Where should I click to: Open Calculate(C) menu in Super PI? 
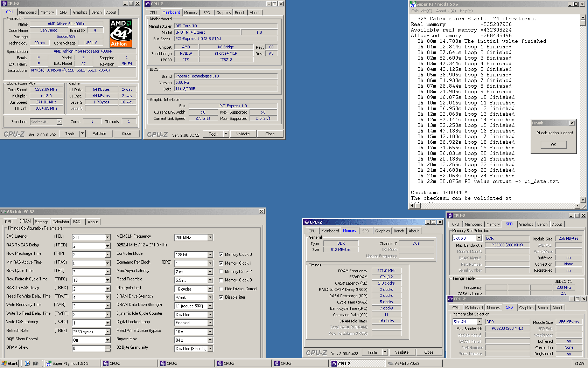[421, 11]
